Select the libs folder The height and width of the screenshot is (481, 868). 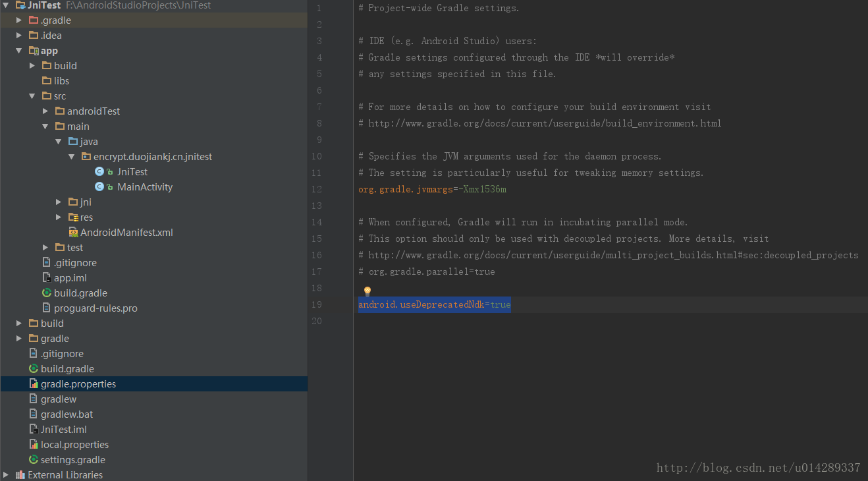[x=61, y=81]
